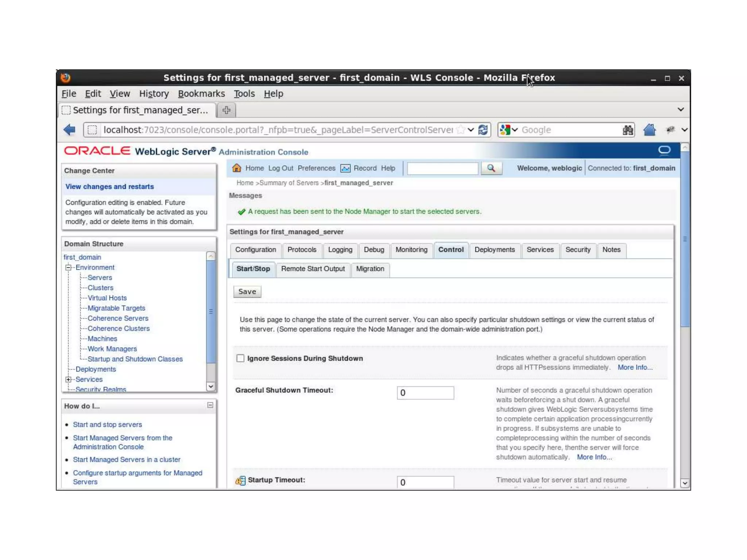Viewport: 747px width, 560px height.
Task: Select Startup and Shutdown Classes tree item
Action: click(x=135, y=359)
